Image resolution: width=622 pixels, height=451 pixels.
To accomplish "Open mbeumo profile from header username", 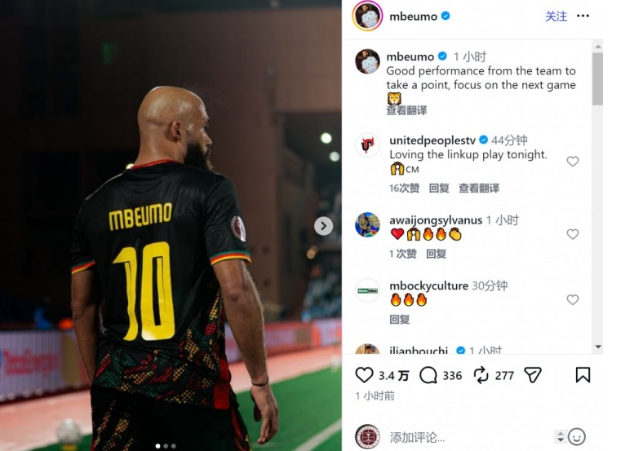I will (x=413, y=16).
